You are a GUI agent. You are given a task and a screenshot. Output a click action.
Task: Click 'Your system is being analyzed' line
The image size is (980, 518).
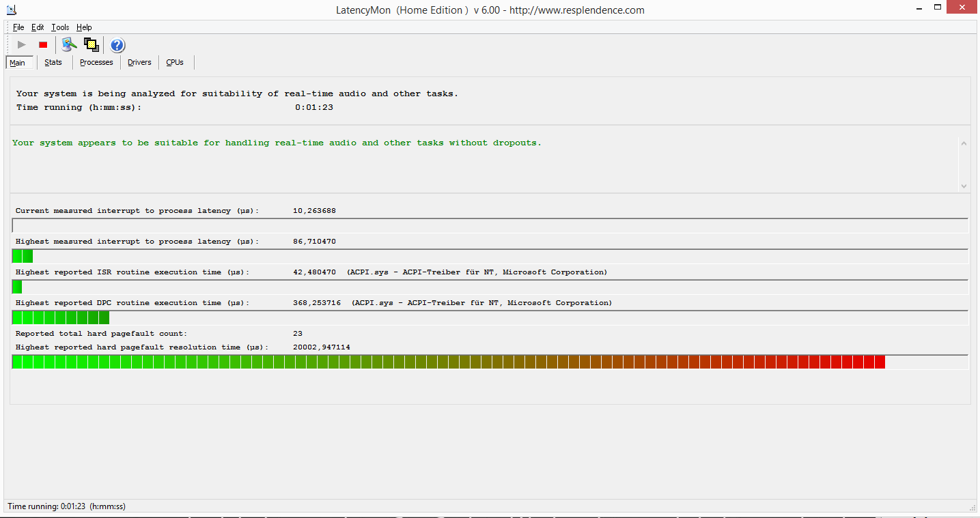click(237, 94)
